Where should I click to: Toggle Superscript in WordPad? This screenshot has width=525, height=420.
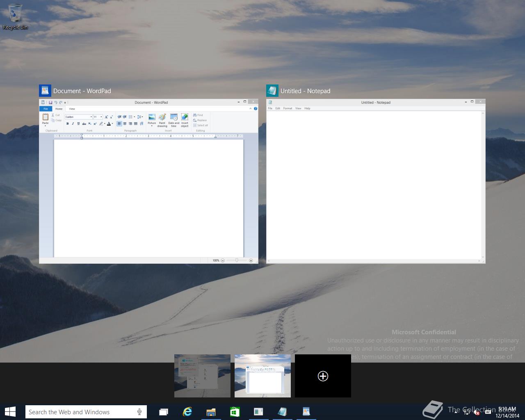click(x=95, y=123)
